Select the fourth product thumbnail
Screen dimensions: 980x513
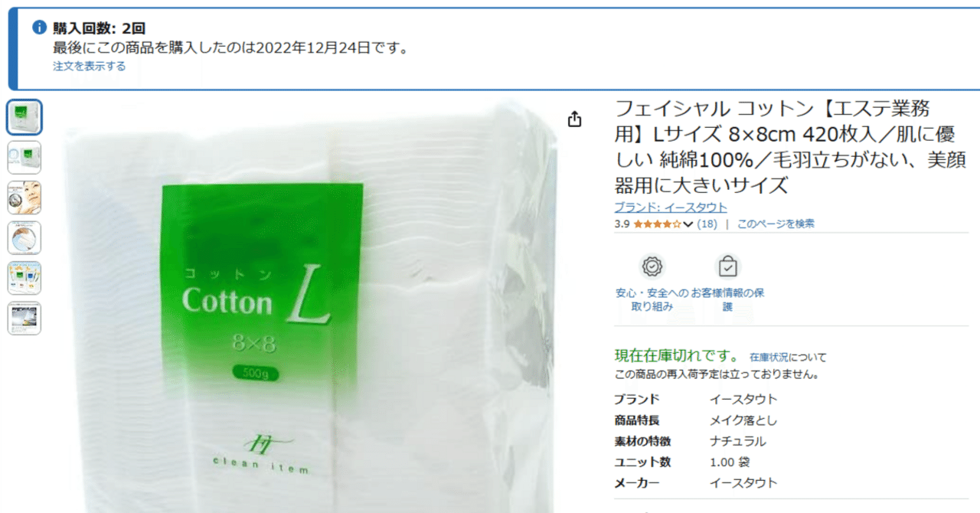point(24,237)
